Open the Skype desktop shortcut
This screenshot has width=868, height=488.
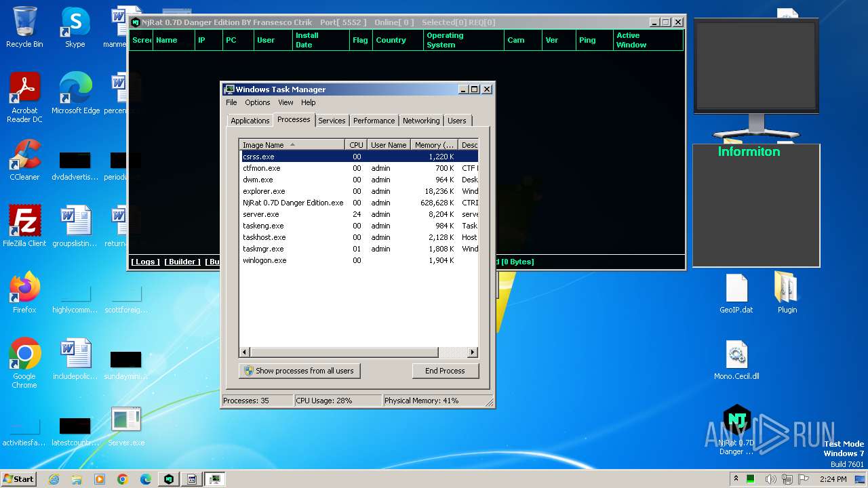pyautogui.click(x=75, y=27)
